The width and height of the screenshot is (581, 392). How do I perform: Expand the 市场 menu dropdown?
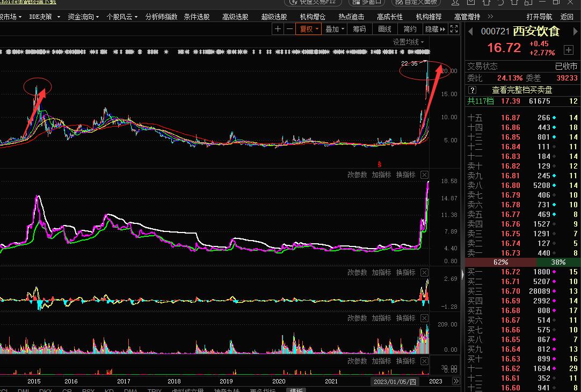[x=11, y=17]
